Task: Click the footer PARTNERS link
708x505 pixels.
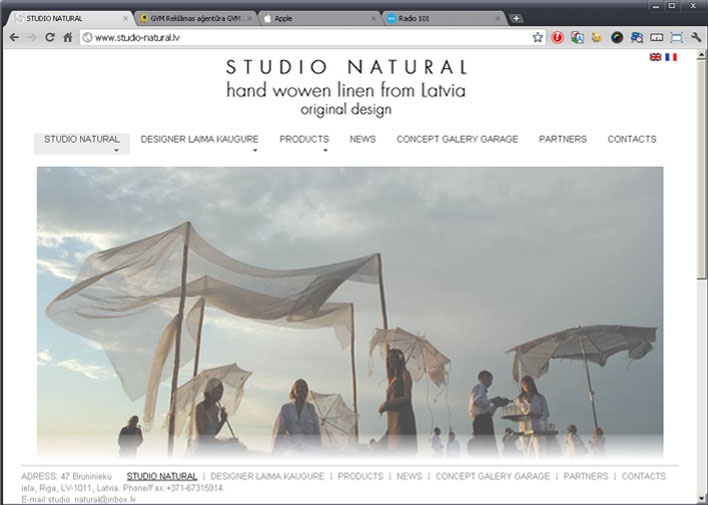Action: 586,477
